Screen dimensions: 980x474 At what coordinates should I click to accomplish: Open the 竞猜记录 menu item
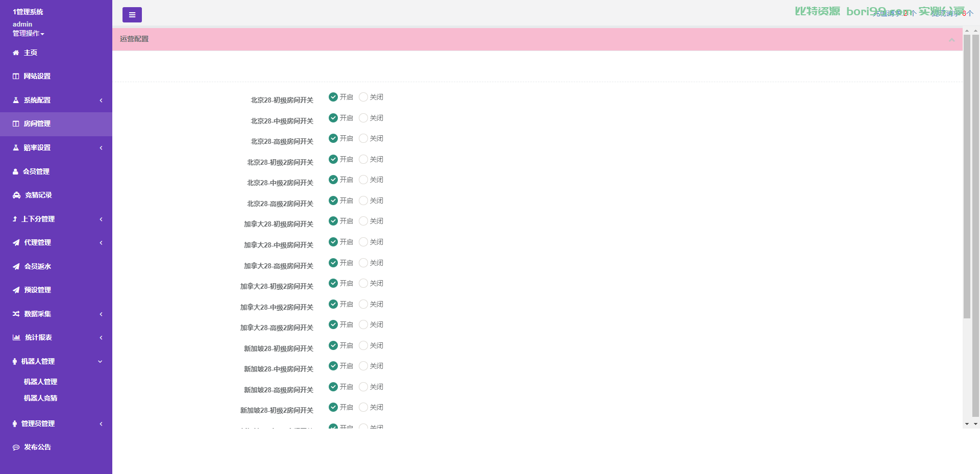pyautogui.click(x=56, y=195)
